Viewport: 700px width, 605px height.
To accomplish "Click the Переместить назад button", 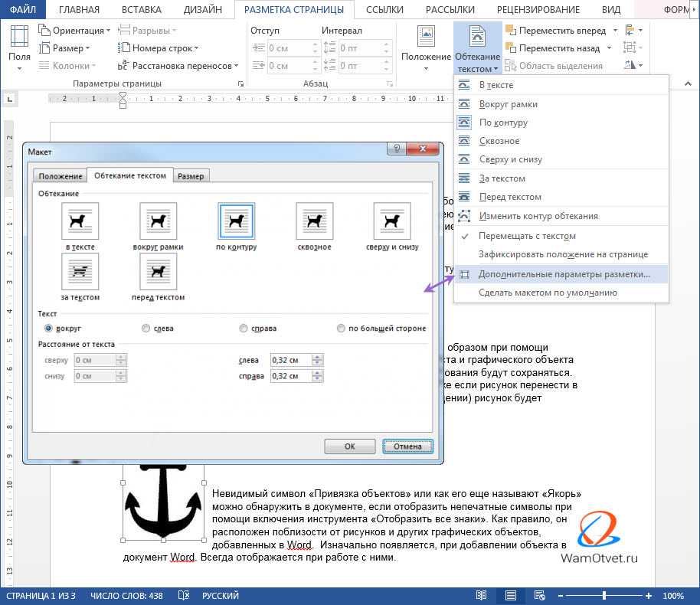I will pyautogui.click(x=553, y=47).
